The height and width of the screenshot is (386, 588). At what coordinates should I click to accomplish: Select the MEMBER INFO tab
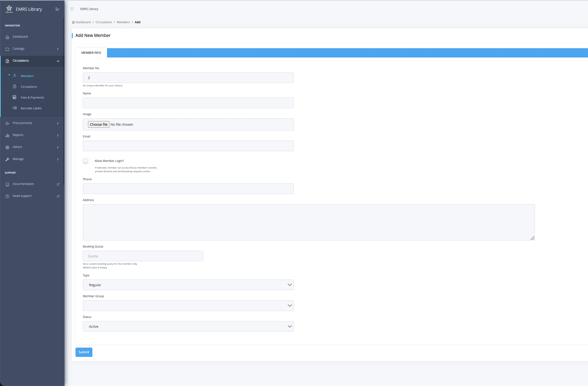tap(91, 53)
